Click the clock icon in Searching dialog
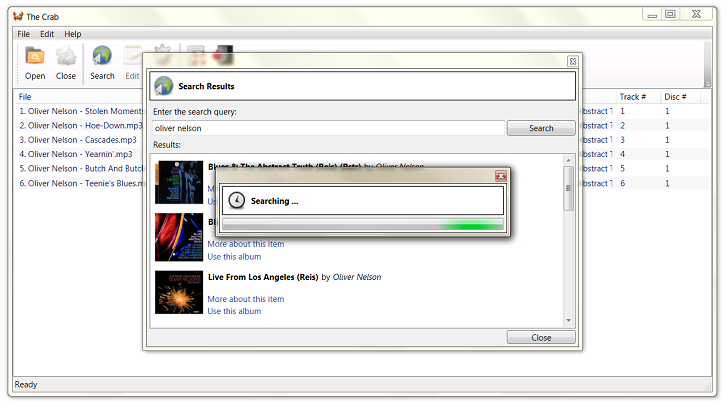 (236, 201)
